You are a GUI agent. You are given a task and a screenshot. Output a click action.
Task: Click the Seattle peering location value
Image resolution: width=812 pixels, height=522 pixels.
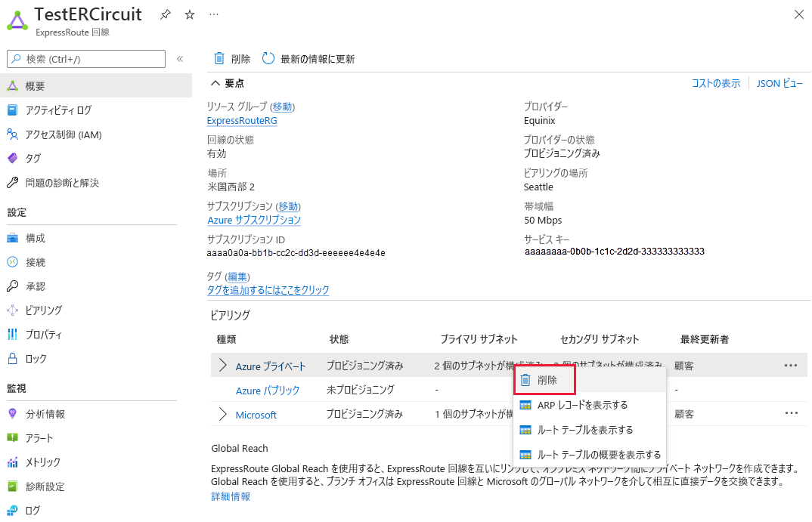[538, 187]
